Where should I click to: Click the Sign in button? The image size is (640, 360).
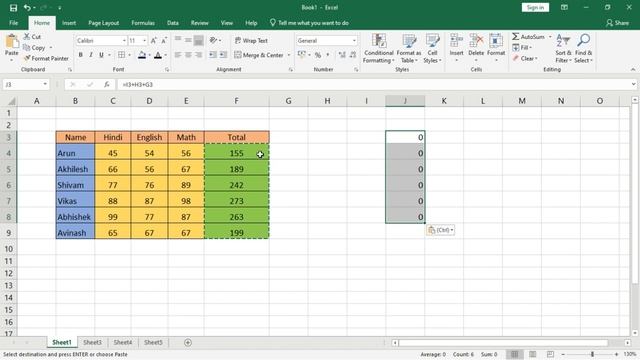click(x=535, y=7)
